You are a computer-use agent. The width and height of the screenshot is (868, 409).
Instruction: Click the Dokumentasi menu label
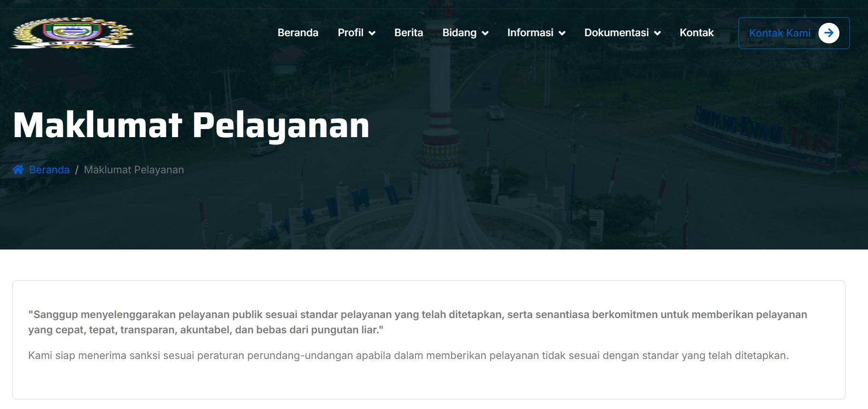point(616,33)
